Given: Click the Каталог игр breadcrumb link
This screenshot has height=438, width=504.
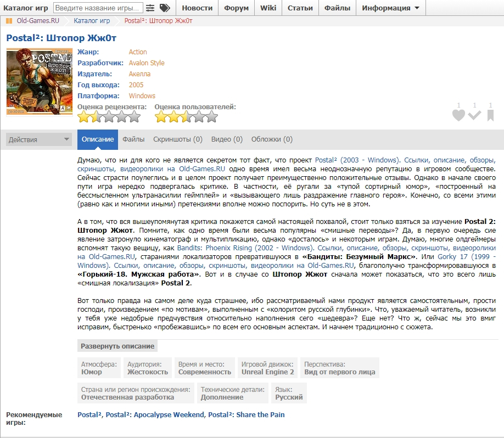Looking at the screenshot, I should [92, 21].
